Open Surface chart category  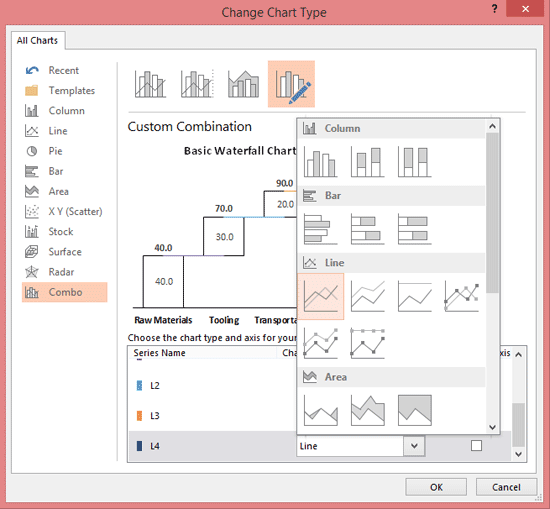pos(65,252)
